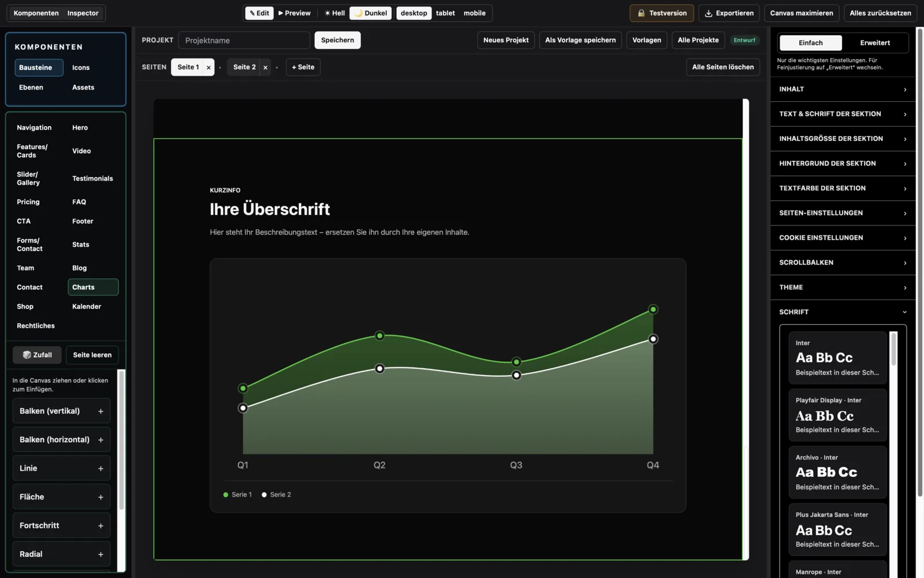
Task: Expand the THEME section
Action: pos(843,287)
